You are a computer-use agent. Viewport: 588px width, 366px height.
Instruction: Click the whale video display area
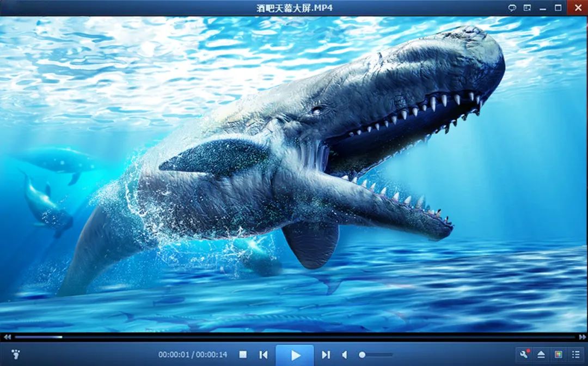tap(294, 174)
